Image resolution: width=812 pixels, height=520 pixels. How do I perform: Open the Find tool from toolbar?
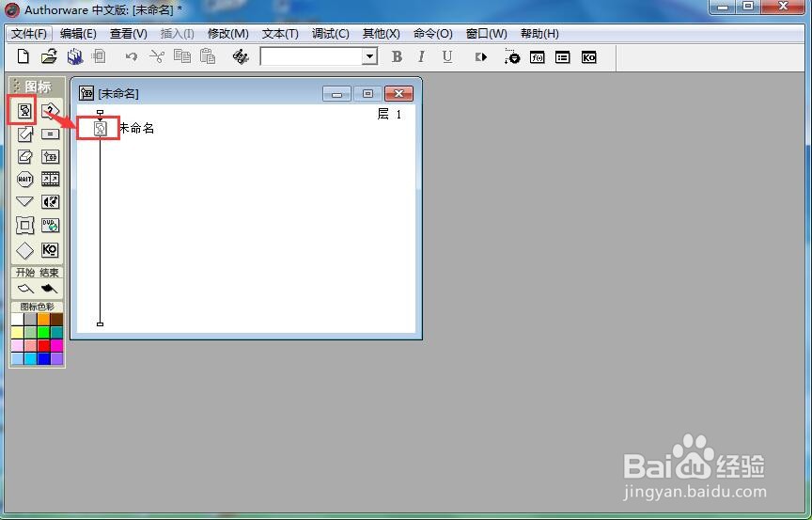coord(241,56)
